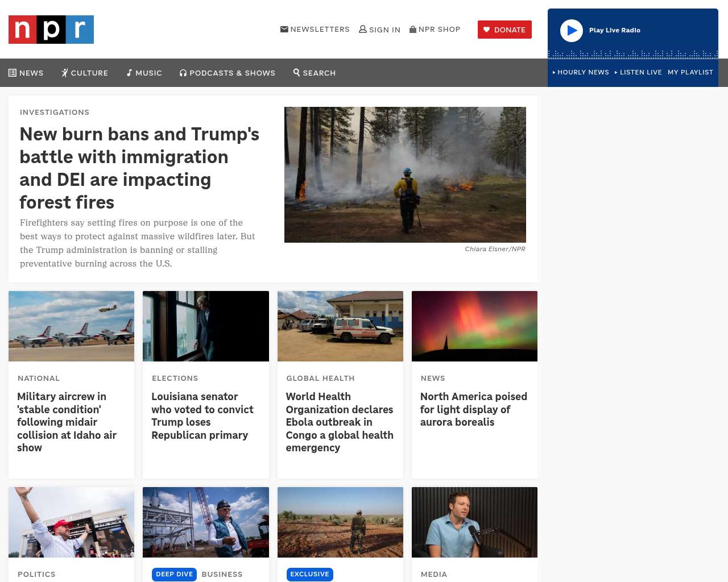Click the Newsletters envelope icon
The image size is (728, 582).
(x=284, y=29)
